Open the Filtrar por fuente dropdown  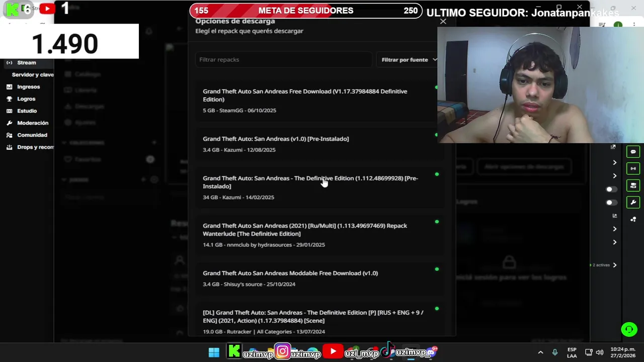pyautogui.click(x=409, y=59)
